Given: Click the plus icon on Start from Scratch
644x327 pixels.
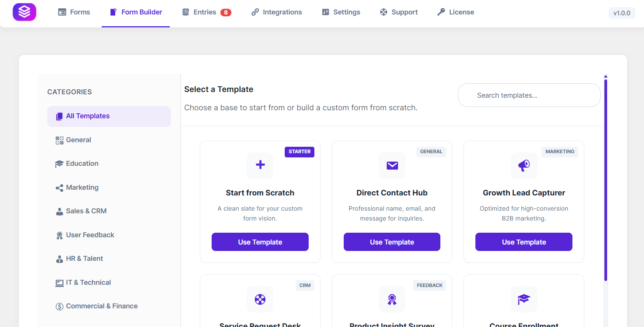Looking at the screenshot, I should (260, 165).
